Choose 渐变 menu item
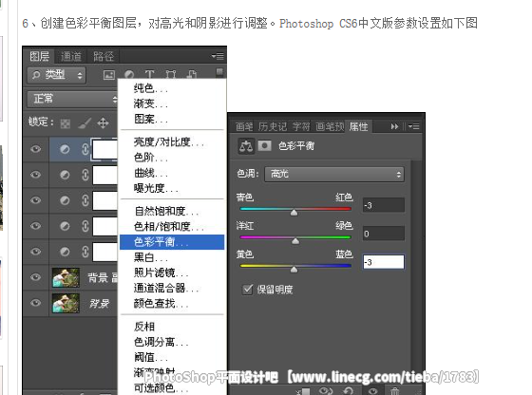The width and height of the screenshot is (532, 395). (151, 103)
